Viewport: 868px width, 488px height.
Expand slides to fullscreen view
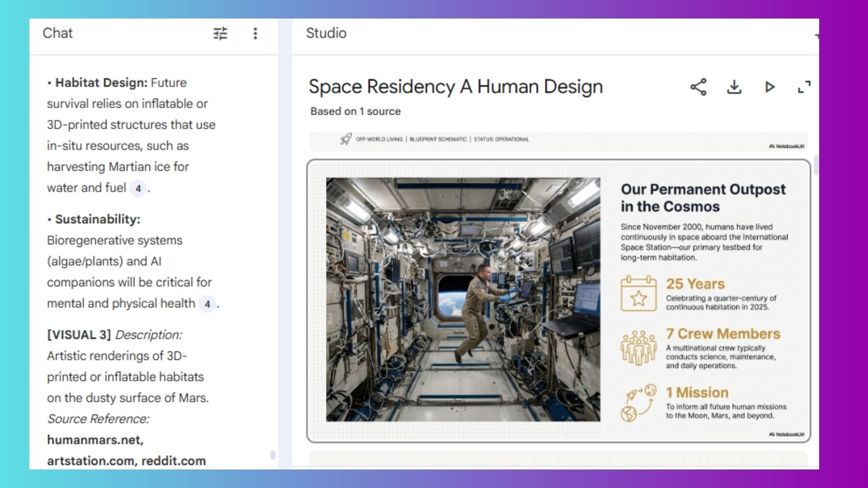tap(804, 87)
